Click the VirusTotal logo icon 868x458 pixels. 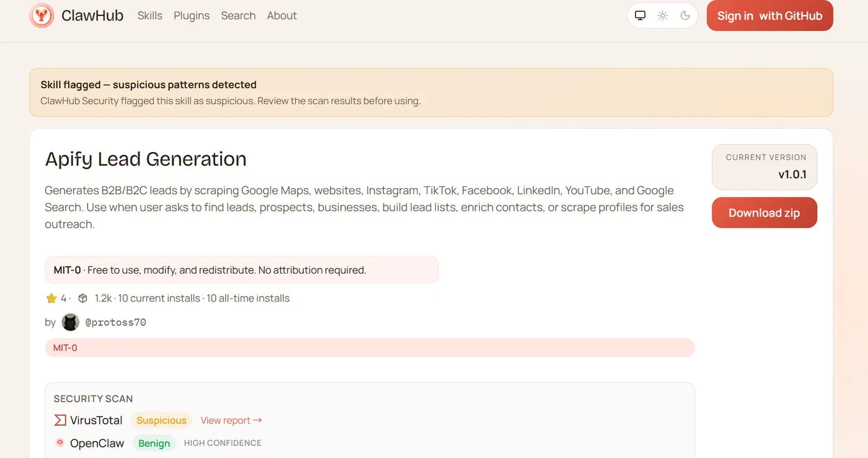tap(60, 420)
